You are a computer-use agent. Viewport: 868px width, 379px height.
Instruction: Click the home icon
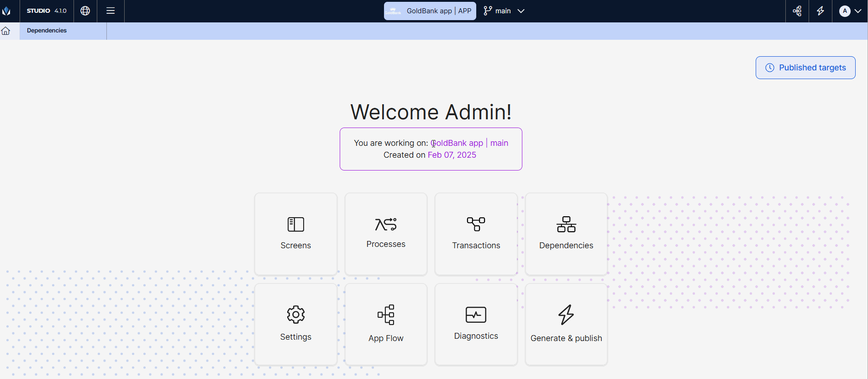(x=6, y=31)
